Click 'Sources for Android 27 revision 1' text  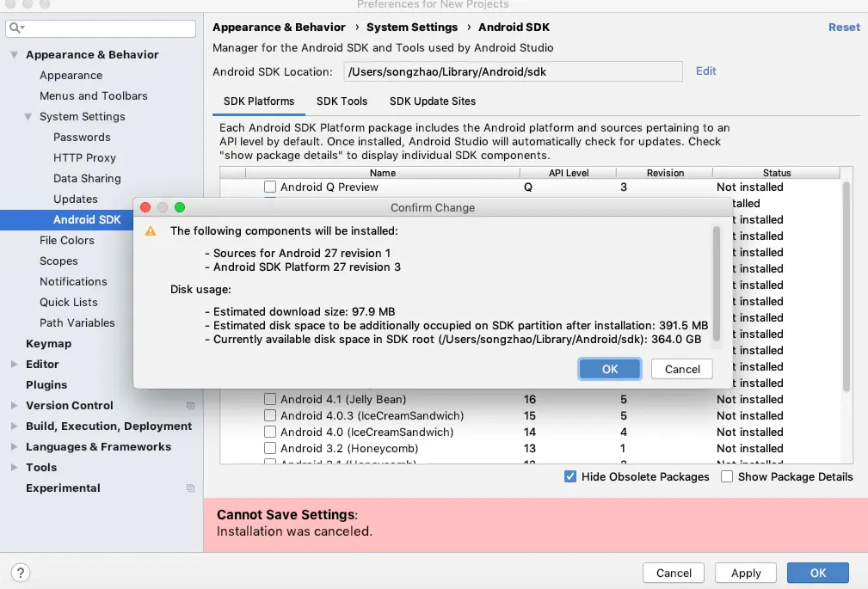(302, 253)
